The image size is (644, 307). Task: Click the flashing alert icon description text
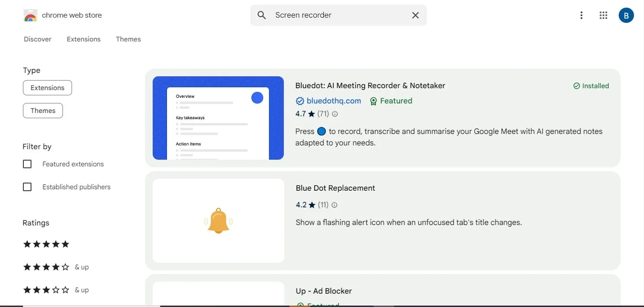[x=409, y=222]
